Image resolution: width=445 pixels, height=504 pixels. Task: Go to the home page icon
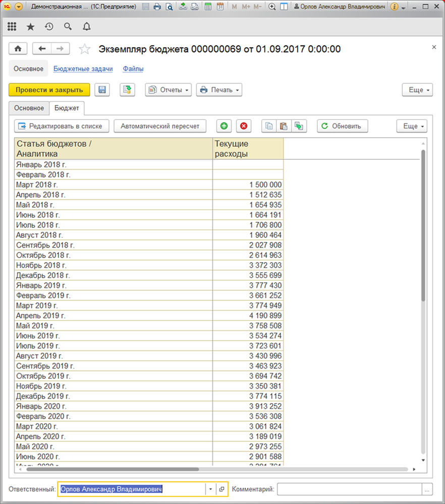click(x=18, y=49)
